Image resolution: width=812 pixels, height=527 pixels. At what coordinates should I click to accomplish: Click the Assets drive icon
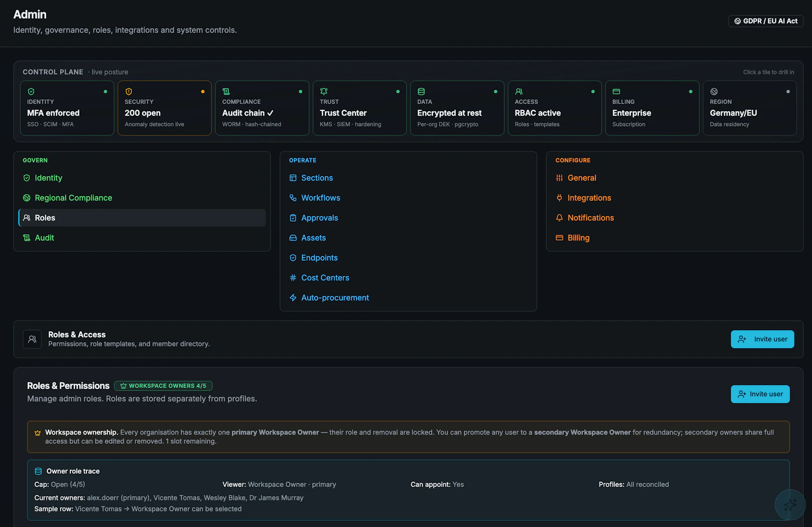293,238
